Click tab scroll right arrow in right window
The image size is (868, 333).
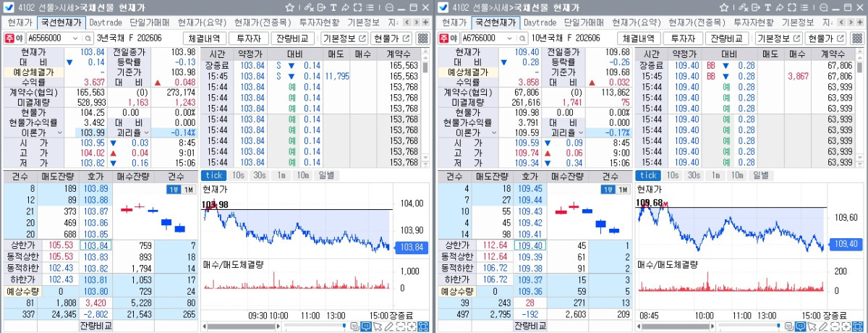click(851, 22)
